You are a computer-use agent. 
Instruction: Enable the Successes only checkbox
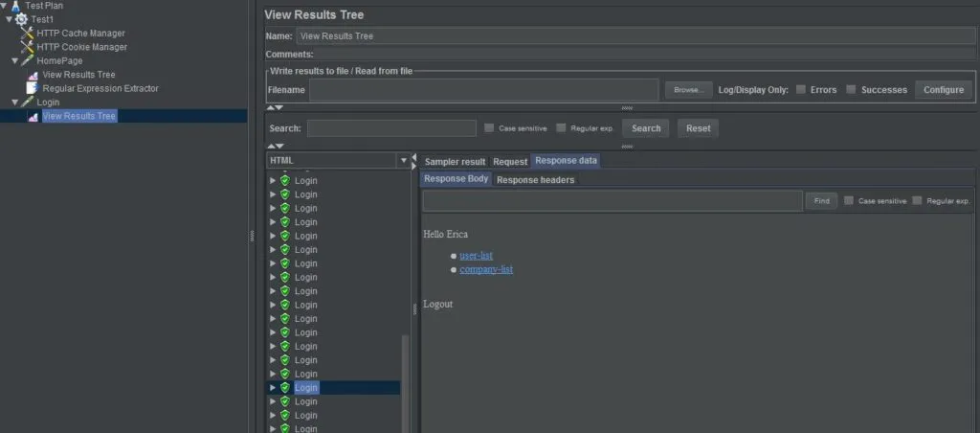pyautogui.click(x=851, y=90)
